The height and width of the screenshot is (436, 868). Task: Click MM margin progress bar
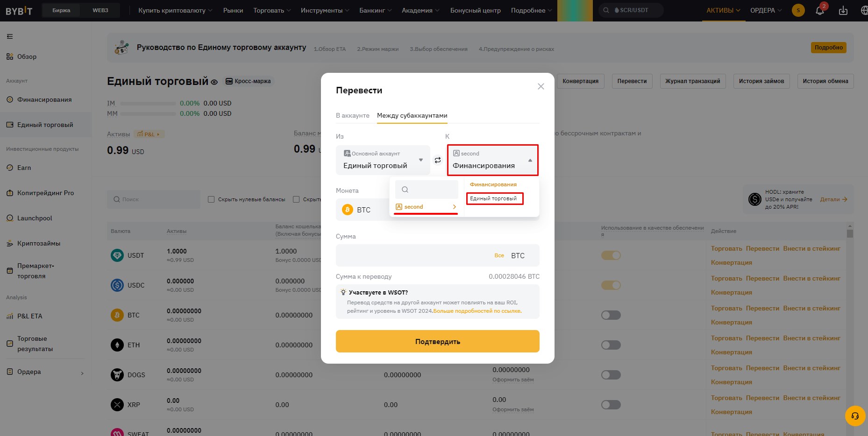tap(148, 113)
